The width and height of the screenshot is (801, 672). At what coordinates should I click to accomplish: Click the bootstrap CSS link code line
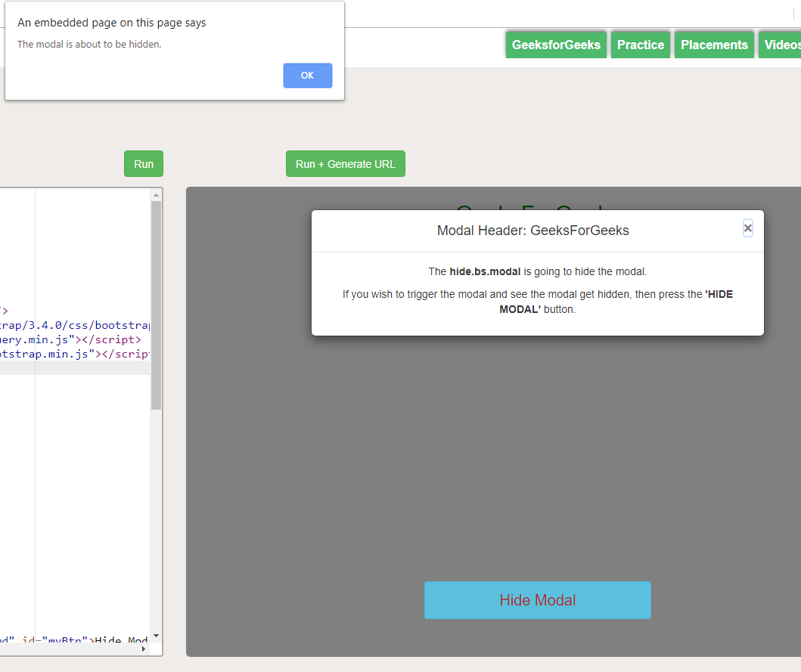[75, 325]
